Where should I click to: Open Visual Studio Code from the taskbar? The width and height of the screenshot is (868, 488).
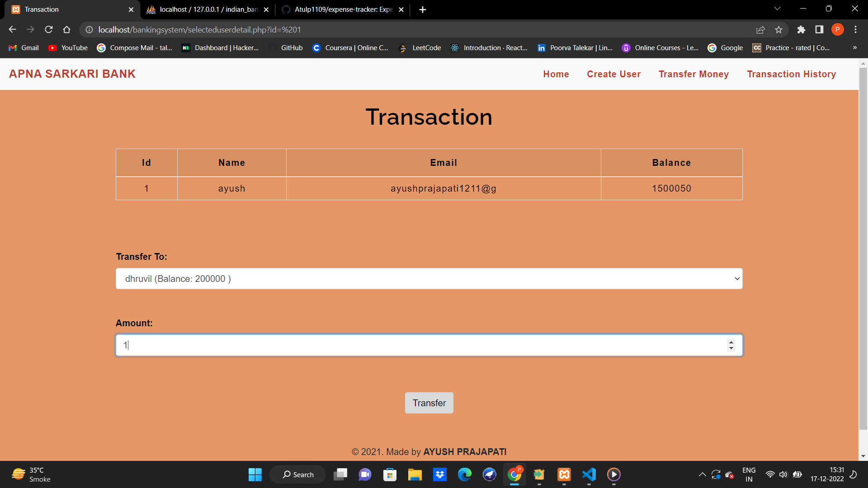click(589, 474)
